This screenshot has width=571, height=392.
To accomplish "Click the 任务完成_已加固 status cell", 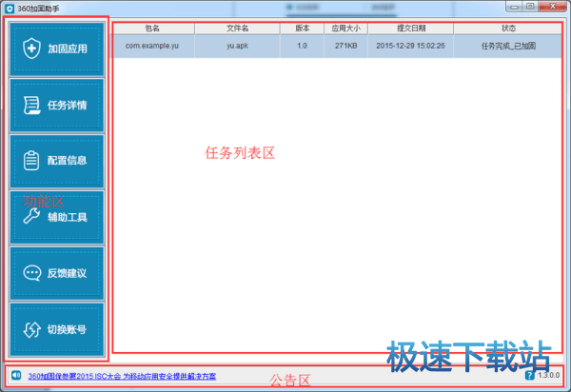I will click(x=508, y=46).
